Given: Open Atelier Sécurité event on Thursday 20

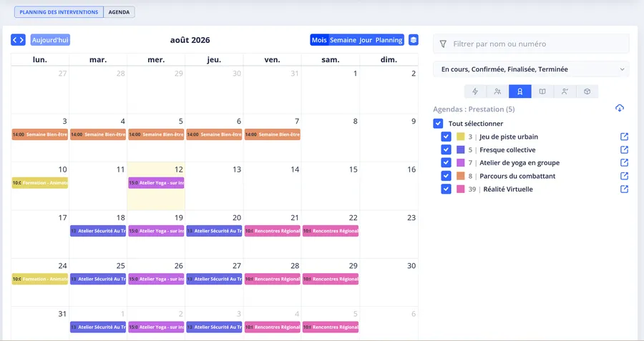Looking at the screenshot, I should coord(215,231).
